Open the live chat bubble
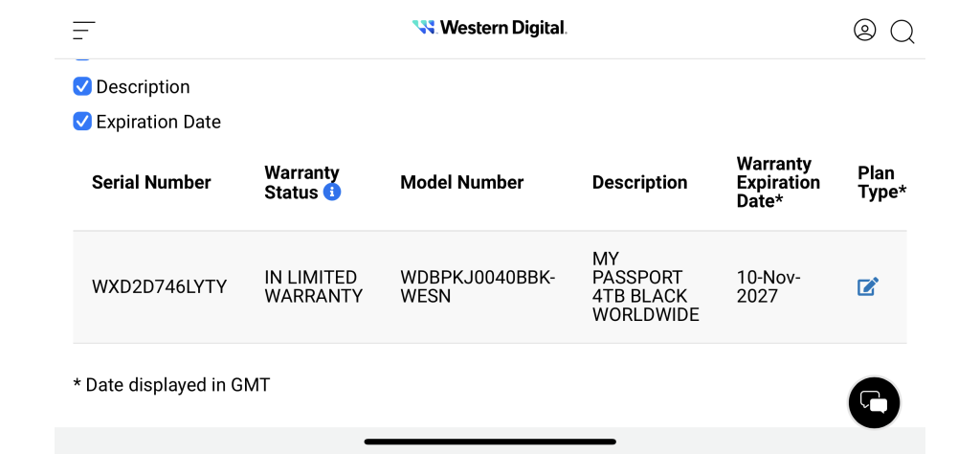 (x=874, y=402)
